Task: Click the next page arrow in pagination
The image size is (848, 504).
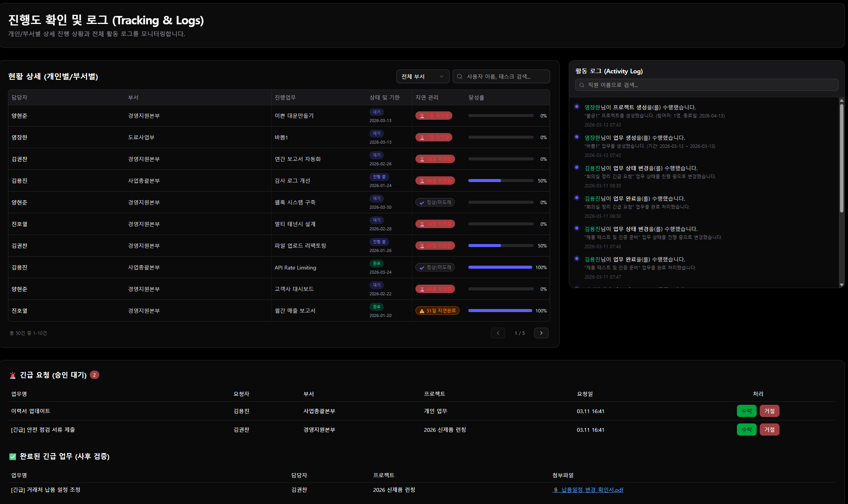Action: coord(541,333)
